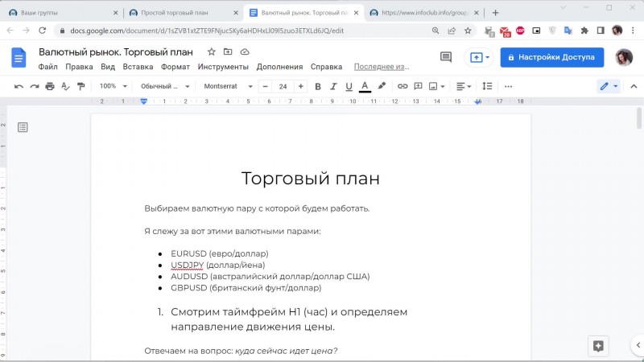This screenshot has width=644, height=362.
Task: Print the document using printer icon
Action: (50, 86)
